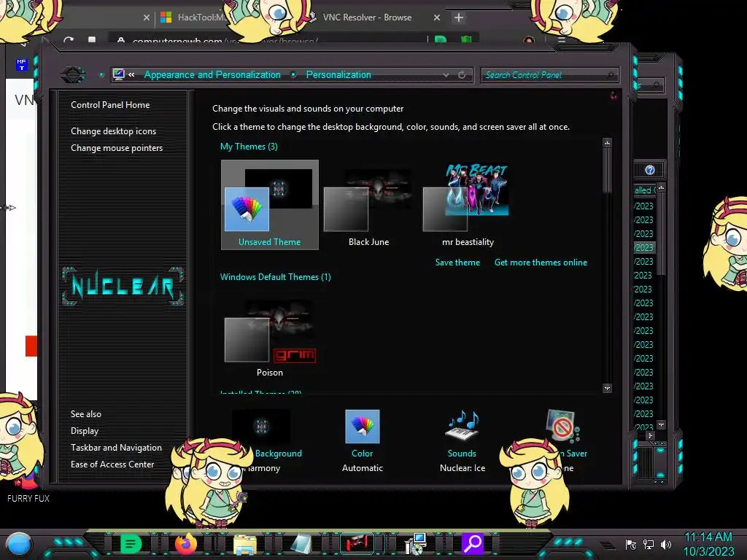Open Taskbar and Navigation link
The height and width of the screenshot is (560, 747).
pos(116,447)
